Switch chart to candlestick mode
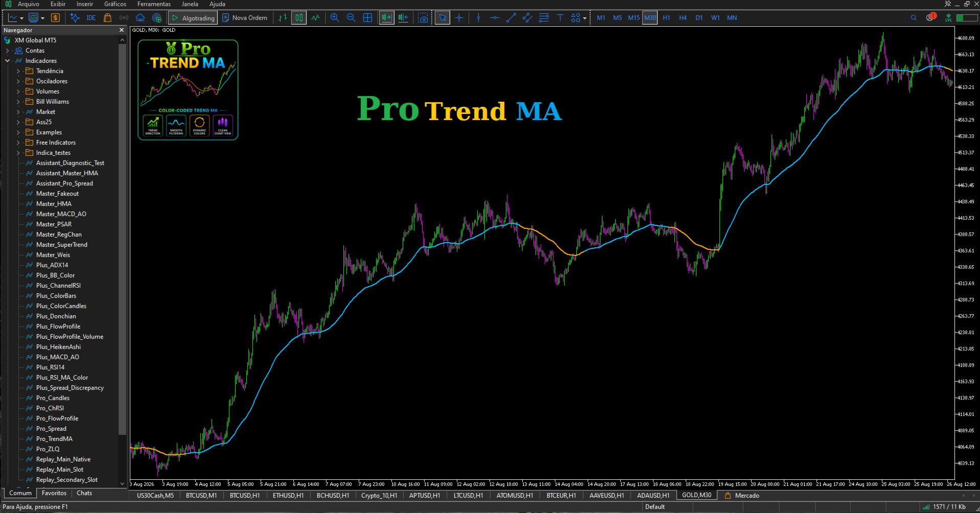Screen dimensions: 980x513 [x=299, y=18]
